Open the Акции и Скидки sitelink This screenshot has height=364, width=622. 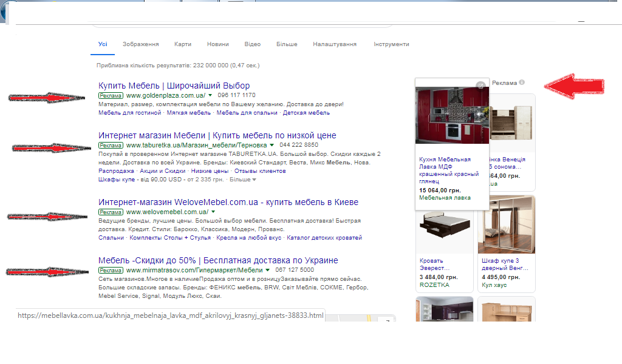click(163, 171)
